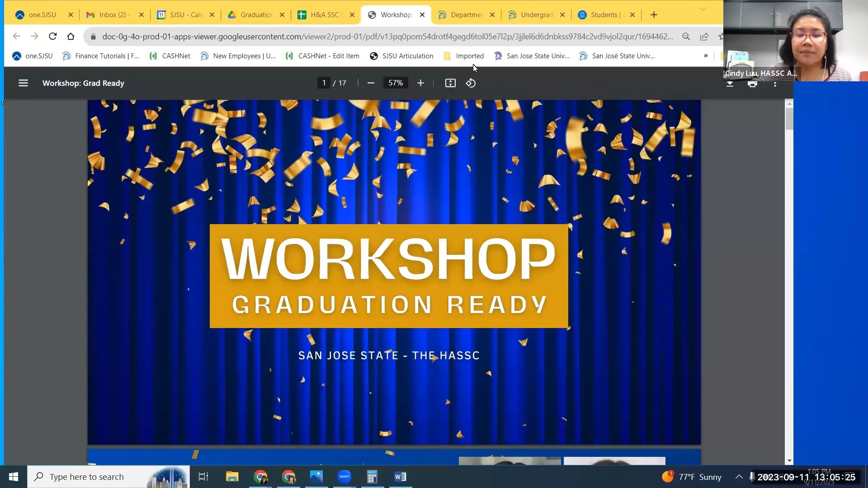The image size is (868, 488).
Task: Go back to the previous page
Action: pos(16,36)
